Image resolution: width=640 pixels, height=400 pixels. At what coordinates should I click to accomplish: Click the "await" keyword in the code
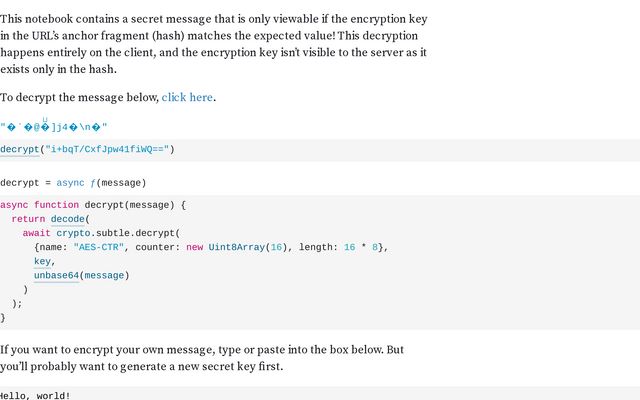click(x=36, y=233)
